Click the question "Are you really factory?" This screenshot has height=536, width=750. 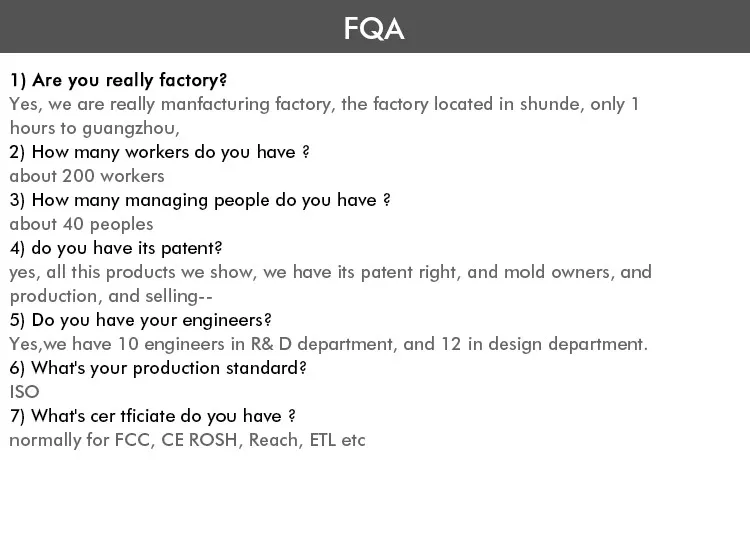[x=119, y=79]
